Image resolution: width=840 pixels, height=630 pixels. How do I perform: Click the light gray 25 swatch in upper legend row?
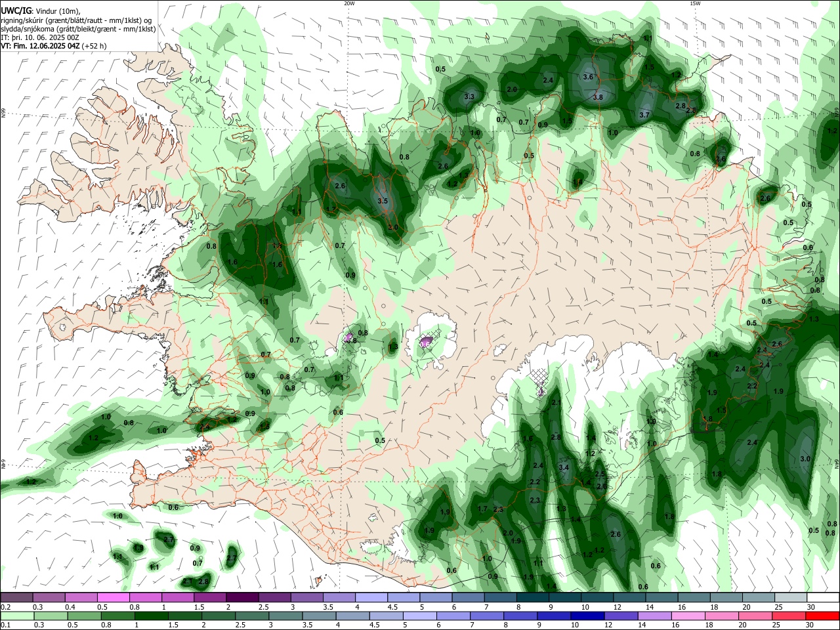pos(790,598)
